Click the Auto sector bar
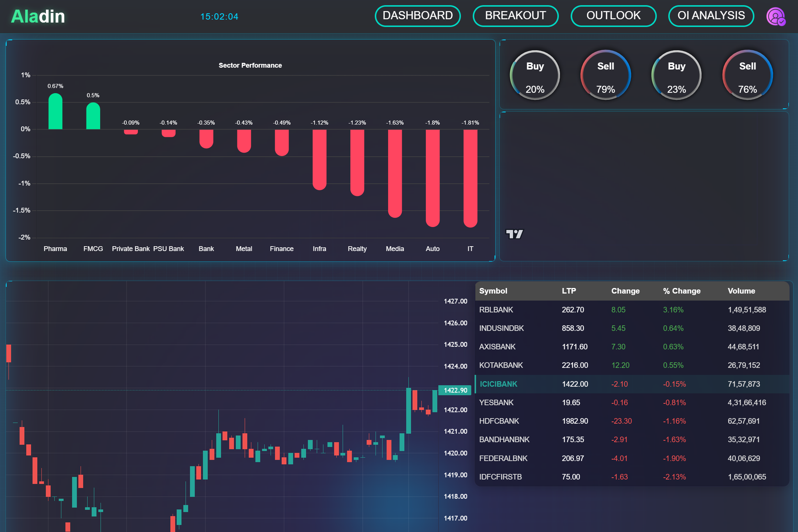 click(432, 178)
